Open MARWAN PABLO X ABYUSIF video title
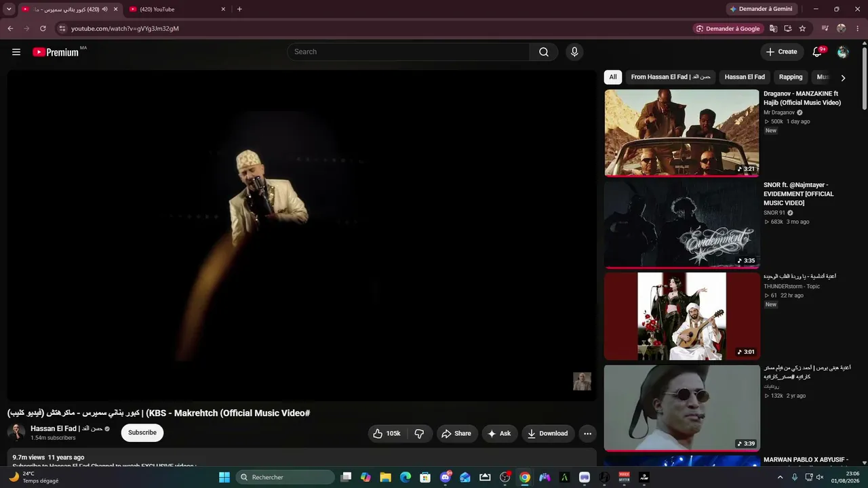This screenshot has width=868, height=488. pyautogui.click(x=806, y=460)
